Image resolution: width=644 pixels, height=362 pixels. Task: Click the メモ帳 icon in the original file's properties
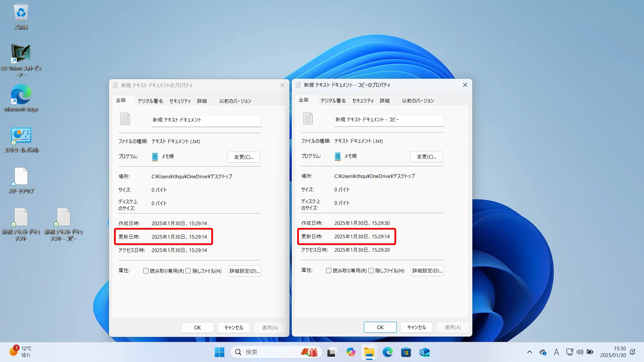tap(155, 157)
